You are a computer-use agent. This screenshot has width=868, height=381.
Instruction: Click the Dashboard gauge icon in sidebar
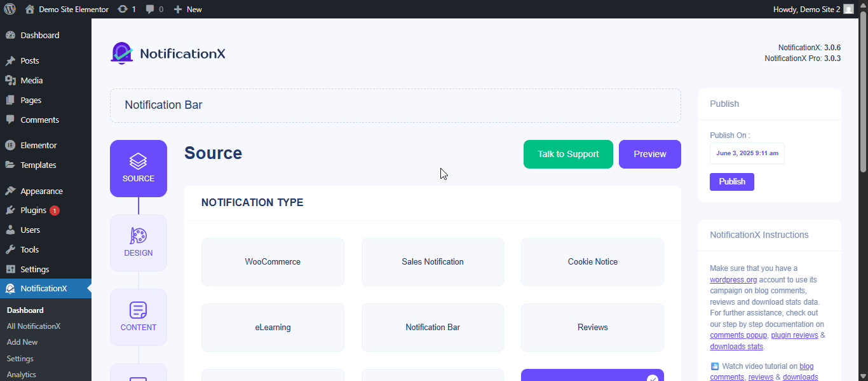pyautogui.click(x=10, y=35)
